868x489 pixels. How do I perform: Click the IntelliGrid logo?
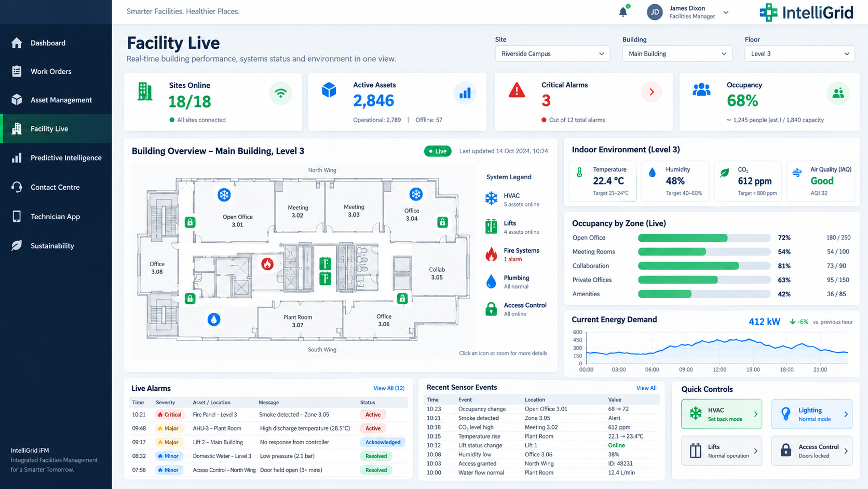(x=806, y=12)
